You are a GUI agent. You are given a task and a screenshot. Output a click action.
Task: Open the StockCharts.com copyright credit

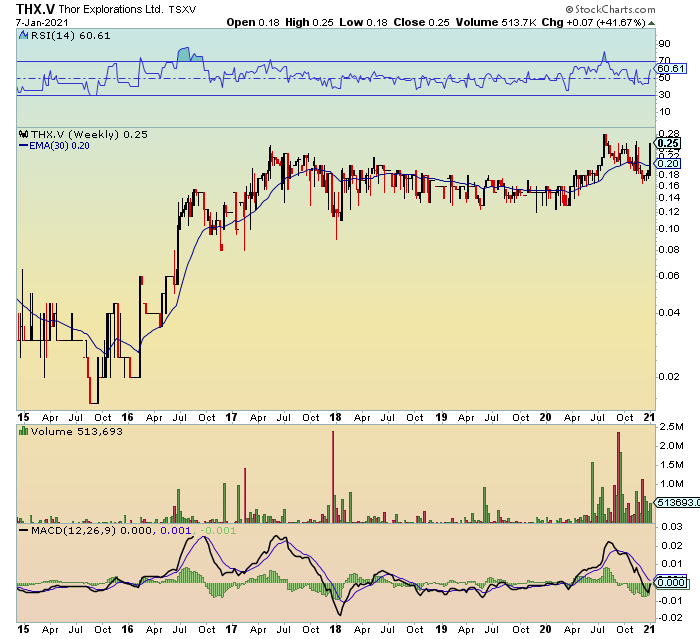(610, 9)
